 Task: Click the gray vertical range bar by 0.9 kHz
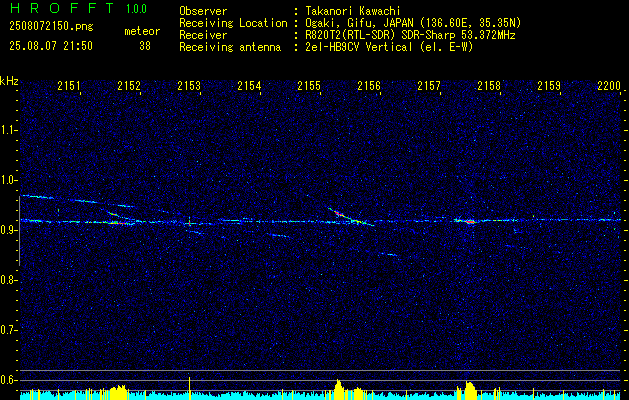20,231
